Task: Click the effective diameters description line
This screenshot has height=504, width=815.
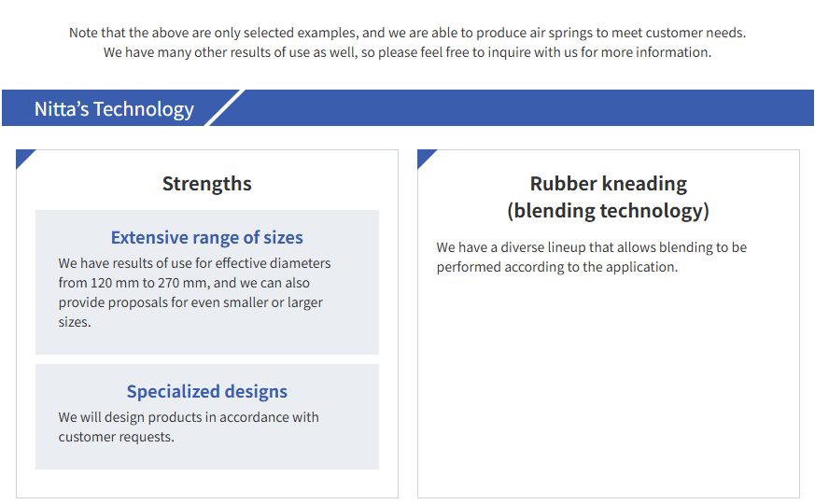Action: pos(194,263)
